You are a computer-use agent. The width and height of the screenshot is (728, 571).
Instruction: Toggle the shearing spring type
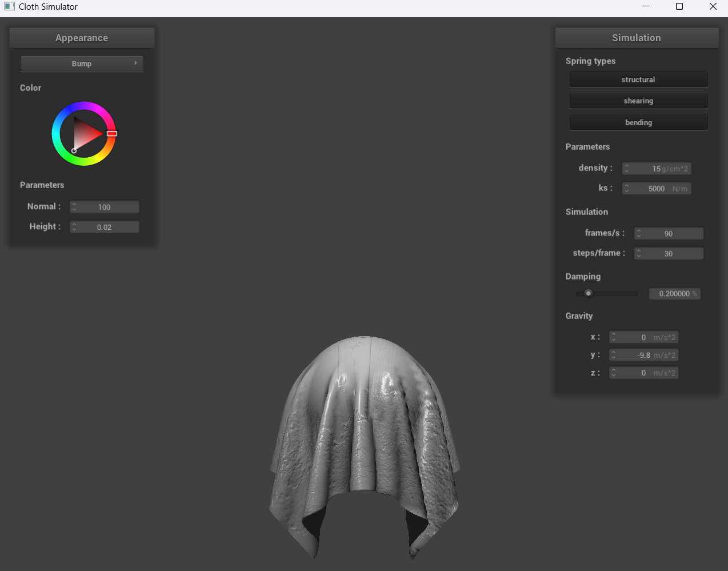click(638, 101)
